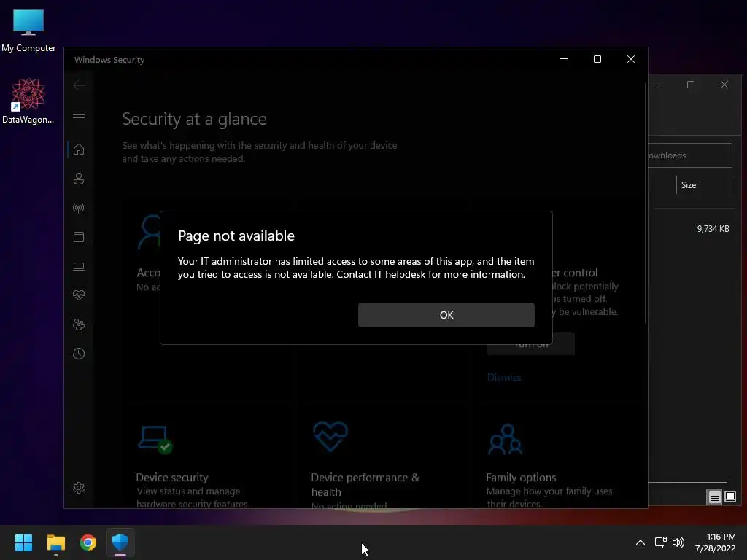Maximize the background File Explorer window

(x=691, y=85)
